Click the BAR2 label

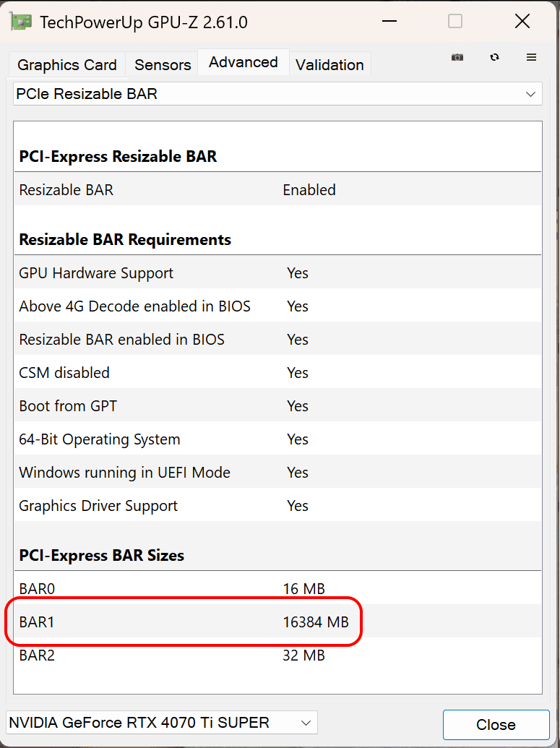point(37,655)
